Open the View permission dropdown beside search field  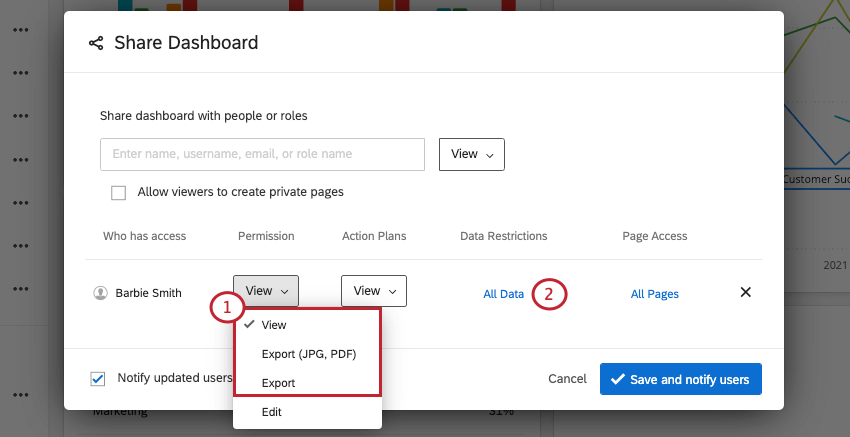point(471,155)
